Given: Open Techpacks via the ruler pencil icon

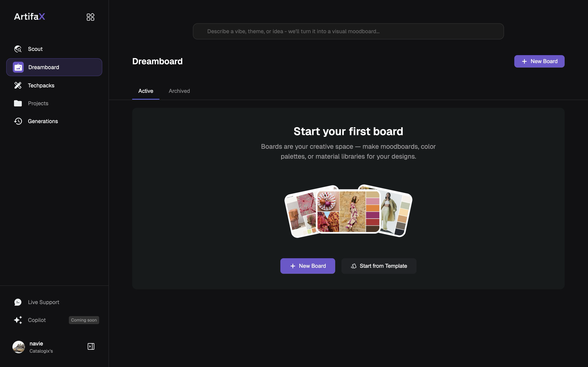Looking at the screenshot, I should 18,85.
